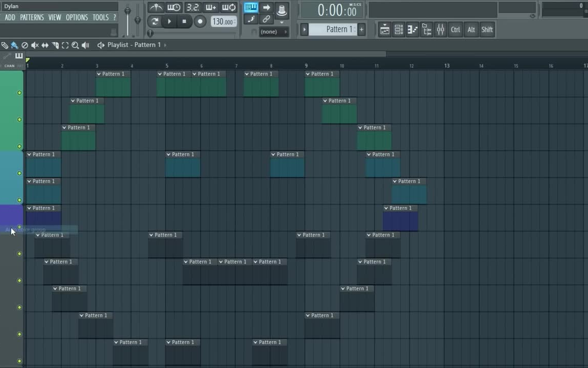Select the Mute clip tool
Screen dimensions: 588x368
click(x=35, y=45)
